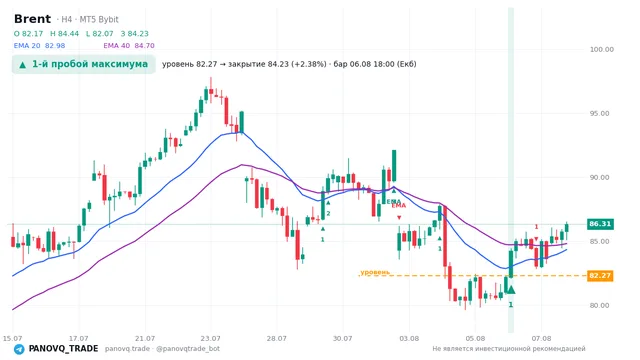Click the '03.08' date axis label
This screenshot has height=360, width=640.
tap(409, 339)
